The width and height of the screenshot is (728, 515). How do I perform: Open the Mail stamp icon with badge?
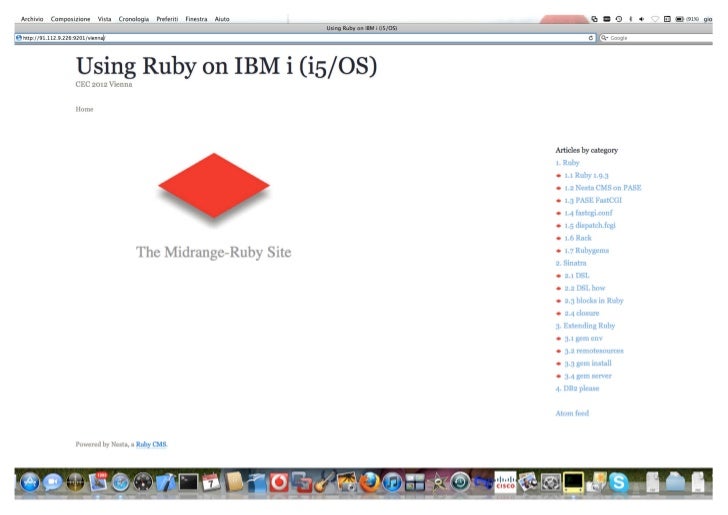point(98,482)
